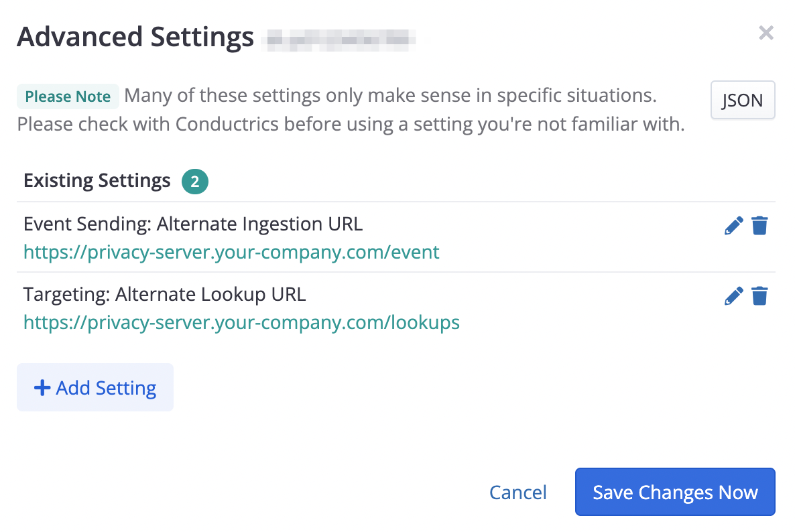Click the Existing Settings heading

point(97,181)
